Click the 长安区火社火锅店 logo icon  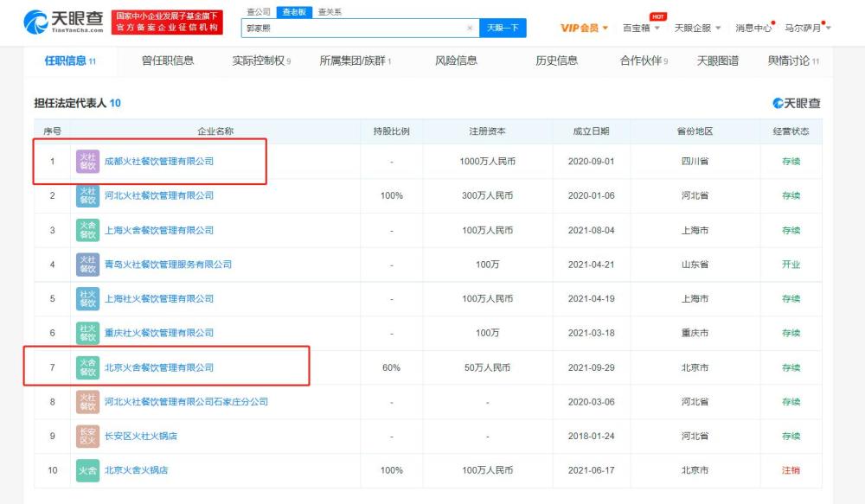coord(87,437)
